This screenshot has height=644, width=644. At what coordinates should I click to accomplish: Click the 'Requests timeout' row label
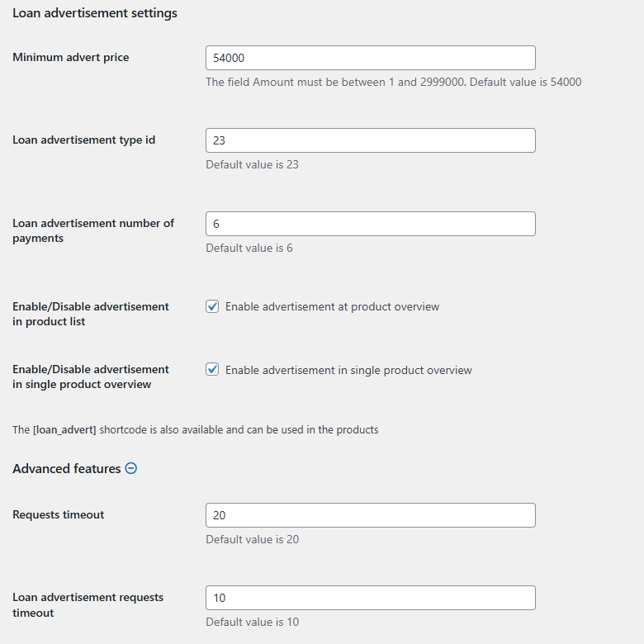click(59, 514)
